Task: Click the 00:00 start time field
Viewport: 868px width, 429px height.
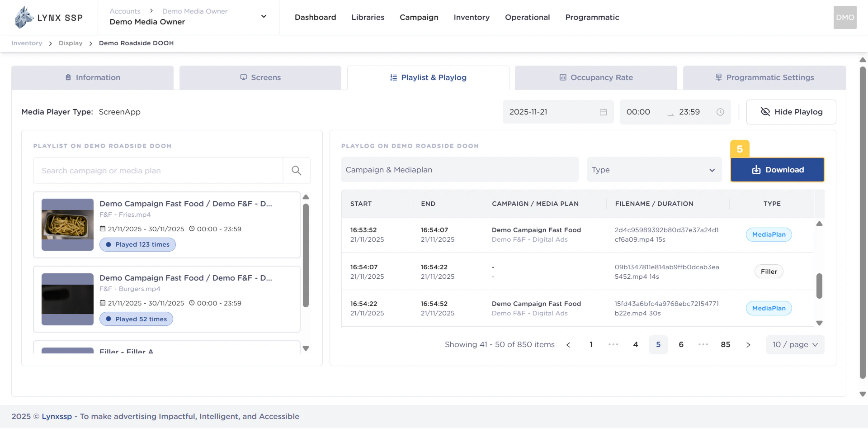Action: [638, 112]
